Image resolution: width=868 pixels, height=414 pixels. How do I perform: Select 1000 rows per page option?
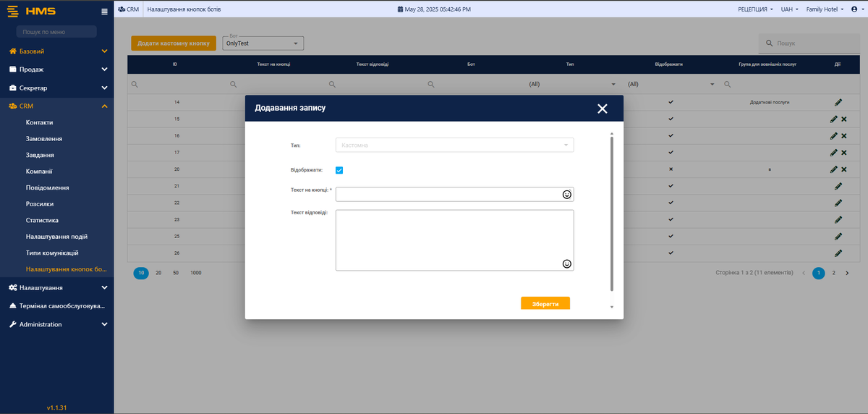[x=196, y=273]
